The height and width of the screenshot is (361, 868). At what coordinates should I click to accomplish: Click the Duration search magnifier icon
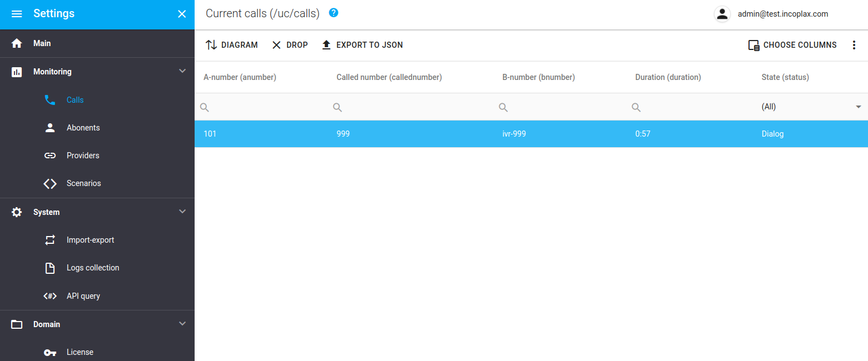[x=636, y=107]
